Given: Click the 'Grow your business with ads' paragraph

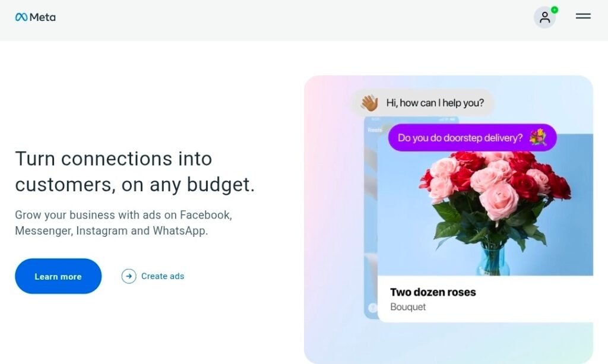Looking at the screenshot, I should point(123,223).
